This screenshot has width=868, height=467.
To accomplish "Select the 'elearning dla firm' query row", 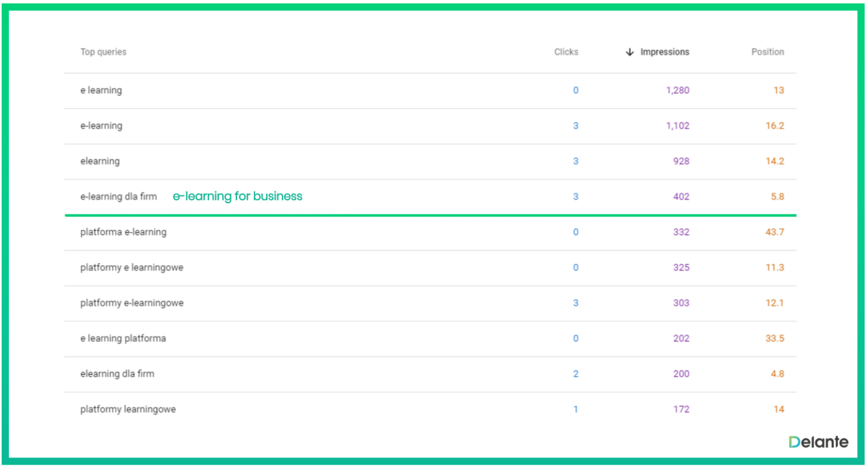I will 117,374.
